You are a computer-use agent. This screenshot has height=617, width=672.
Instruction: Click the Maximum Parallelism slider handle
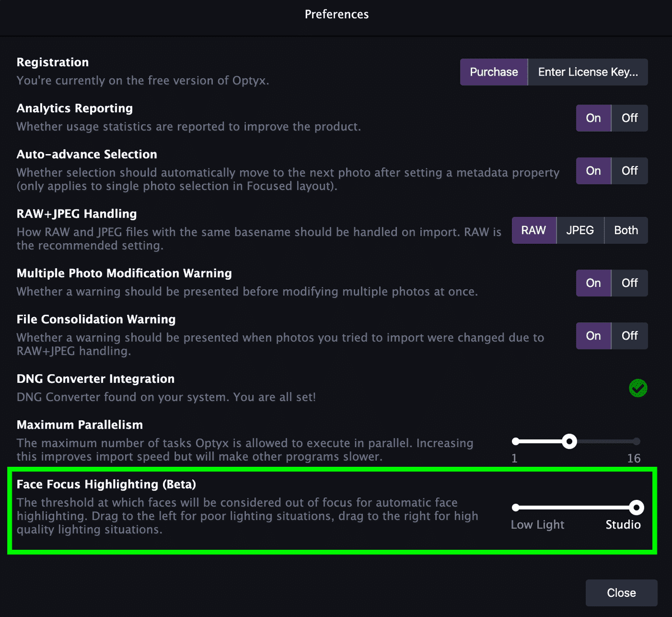[x=569, y=442]
